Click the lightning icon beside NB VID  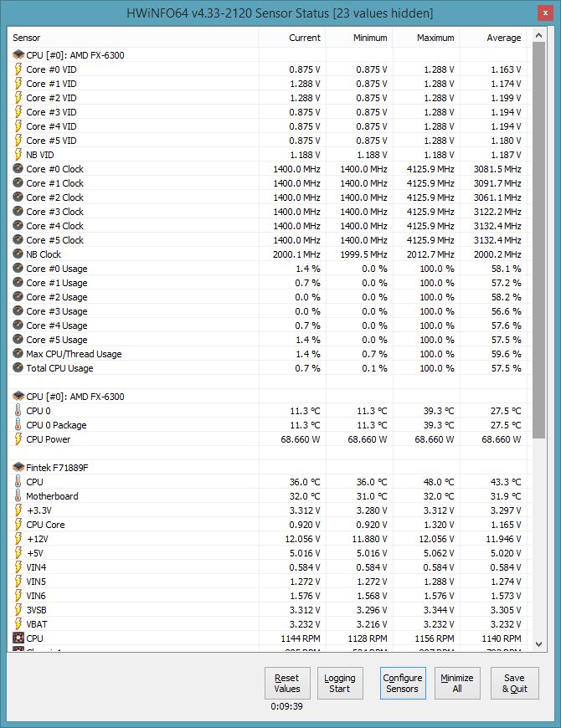pos(18,155)
